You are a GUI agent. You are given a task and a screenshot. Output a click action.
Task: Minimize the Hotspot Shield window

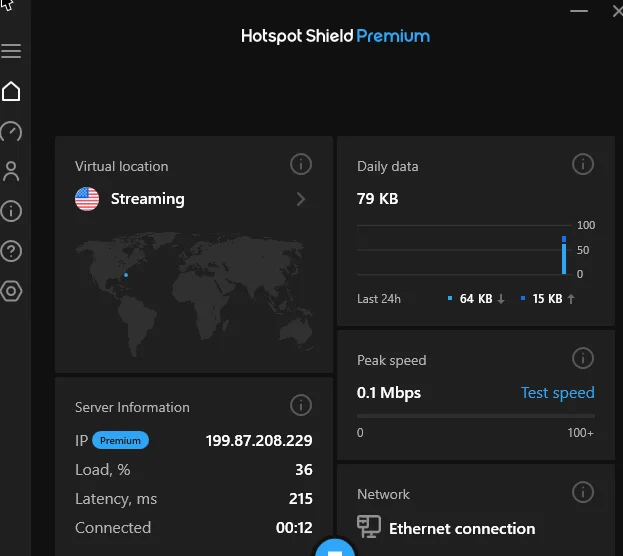[579, 11]
